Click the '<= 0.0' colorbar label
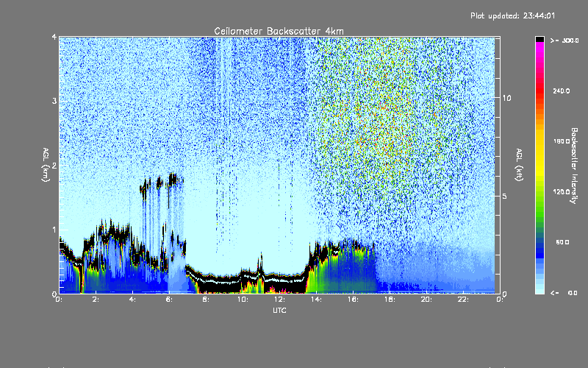Screen dimensions: 588x368 coord(564,293)
